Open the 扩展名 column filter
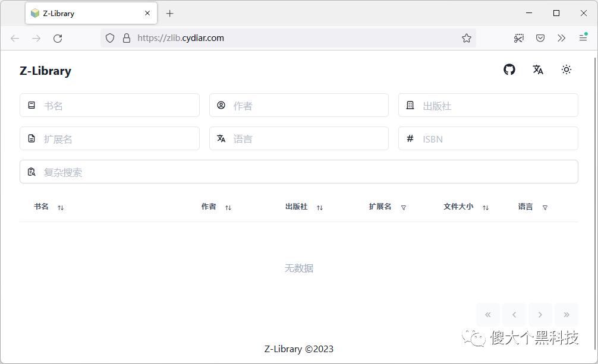The width and height of the screenshot is (598, 364). (x=403, y=208)
